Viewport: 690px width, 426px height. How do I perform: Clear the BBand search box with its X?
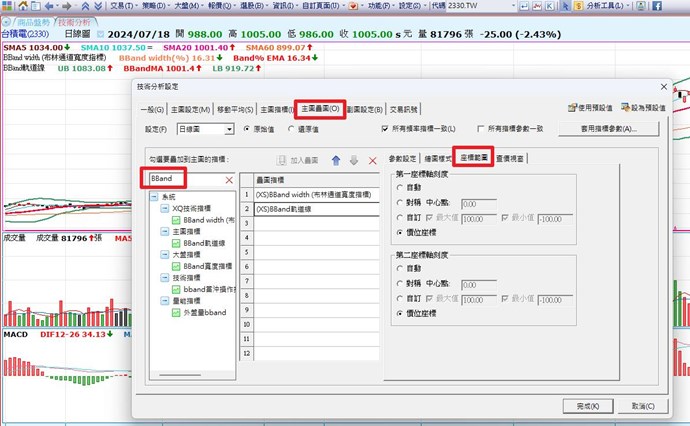229,179
